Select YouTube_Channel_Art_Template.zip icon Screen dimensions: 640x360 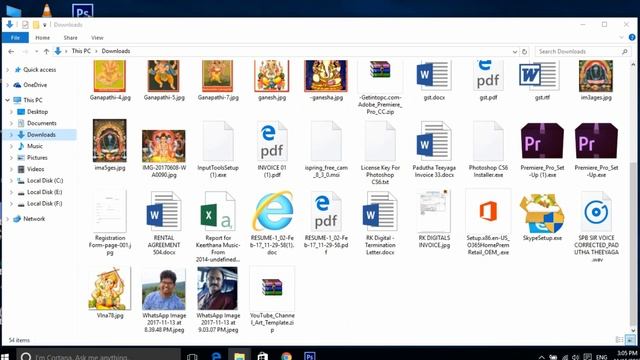tap(272, 289)
